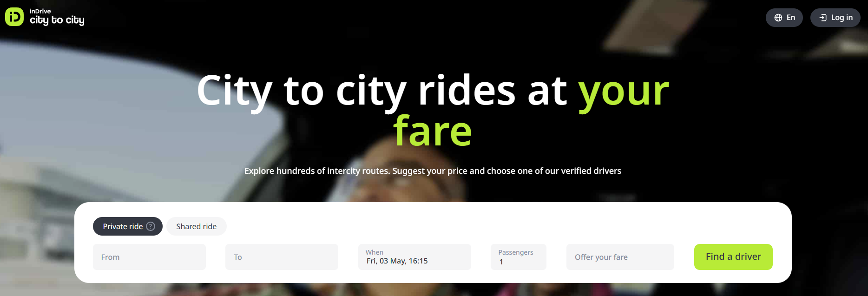Click the Find a driver button
868x296 pixels.
point(733,257)
